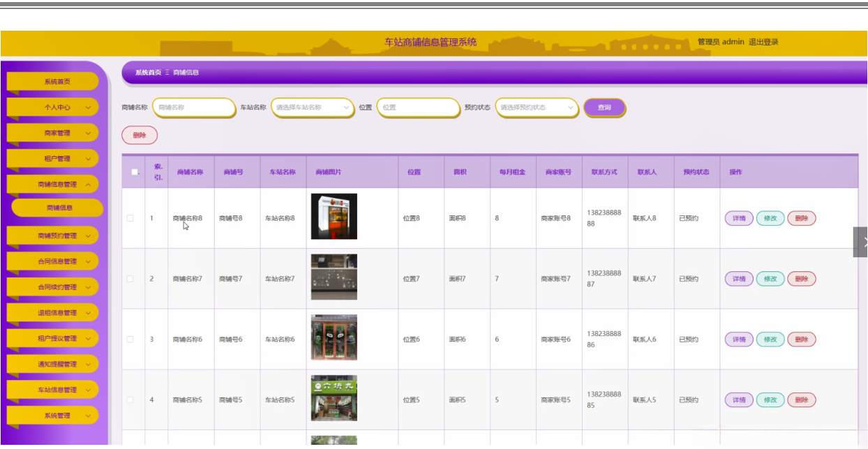This screenshot has width=868, height=449.
Task: Focus the 商铺名称 search field
Action: (x=194, y=107)
